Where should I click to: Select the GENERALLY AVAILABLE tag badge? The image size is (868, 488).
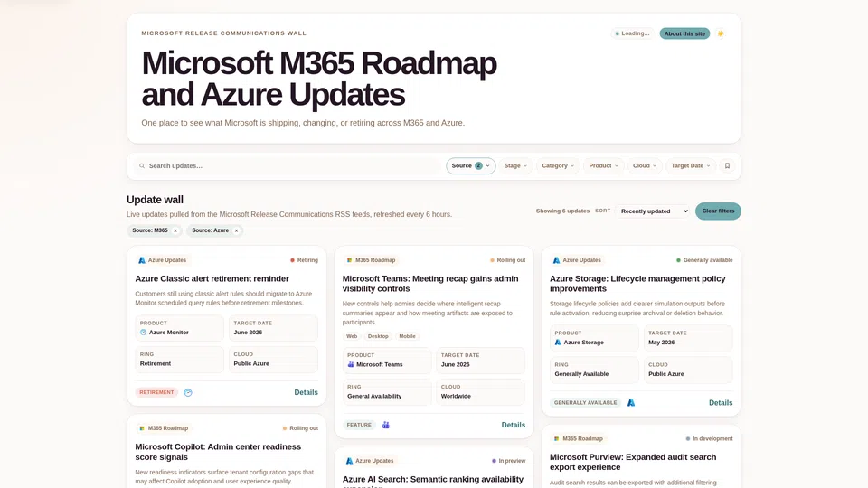(585, 403)
